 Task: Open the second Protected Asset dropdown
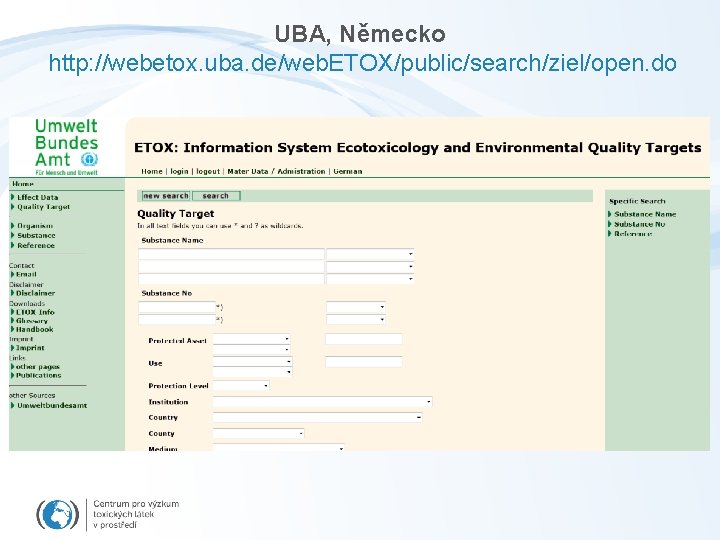pyautogui.click(x=252, y=349)
